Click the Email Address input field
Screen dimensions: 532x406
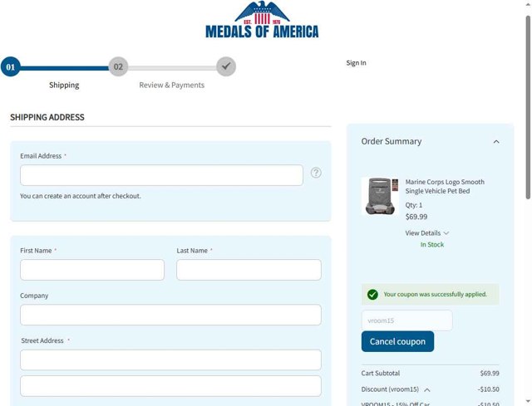point(161,175)
